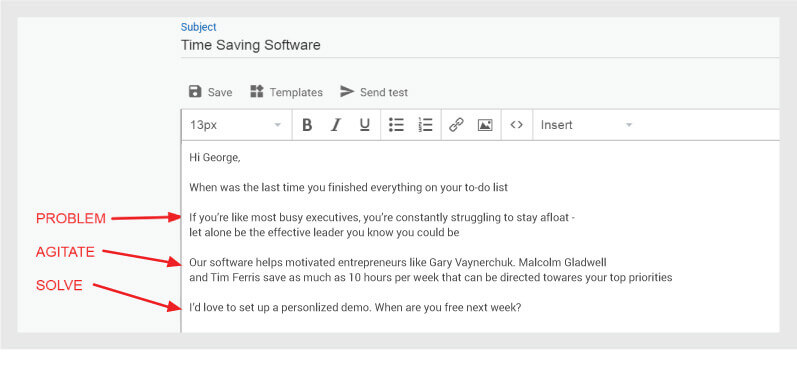The image size is (797, 368).
Task: Expand the Insert dropdown
Action: pos(587,125)
